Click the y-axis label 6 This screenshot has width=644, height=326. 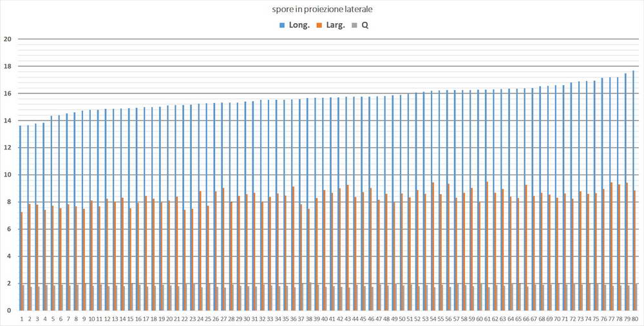pyautogui.click(x=8, y=229)
